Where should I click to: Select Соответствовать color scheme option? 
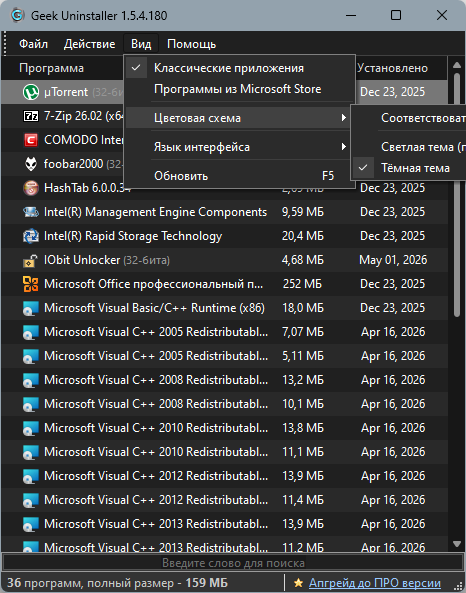410,118
